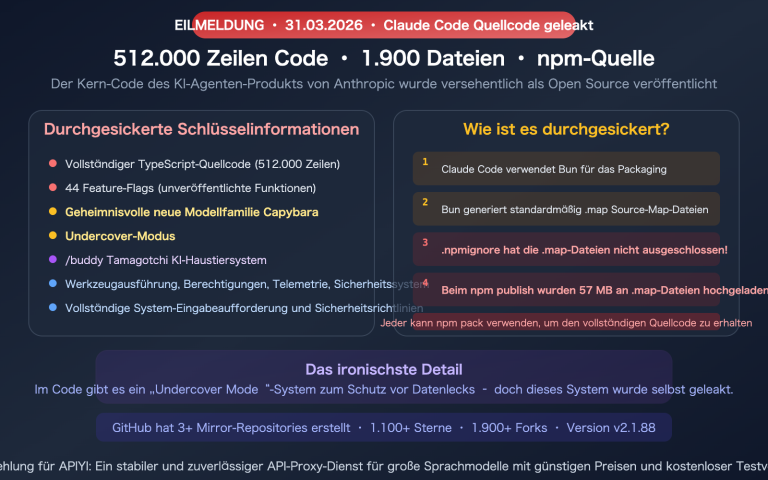768x480 pixels.
Task: Click 'Vollständige System-Eingabeaufforderung' entry
Action: click(x=244, y=308)
